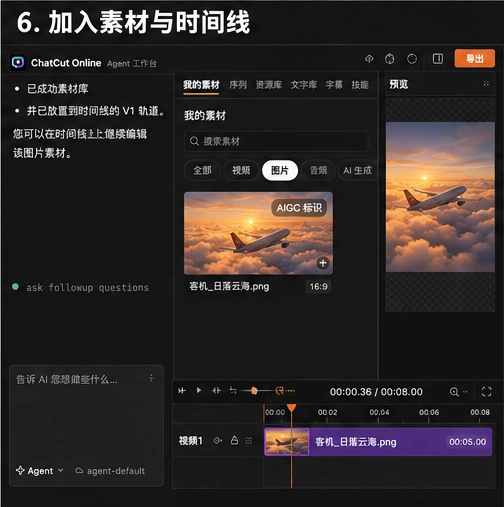Open the 文字库 tab

click(304, 85)
